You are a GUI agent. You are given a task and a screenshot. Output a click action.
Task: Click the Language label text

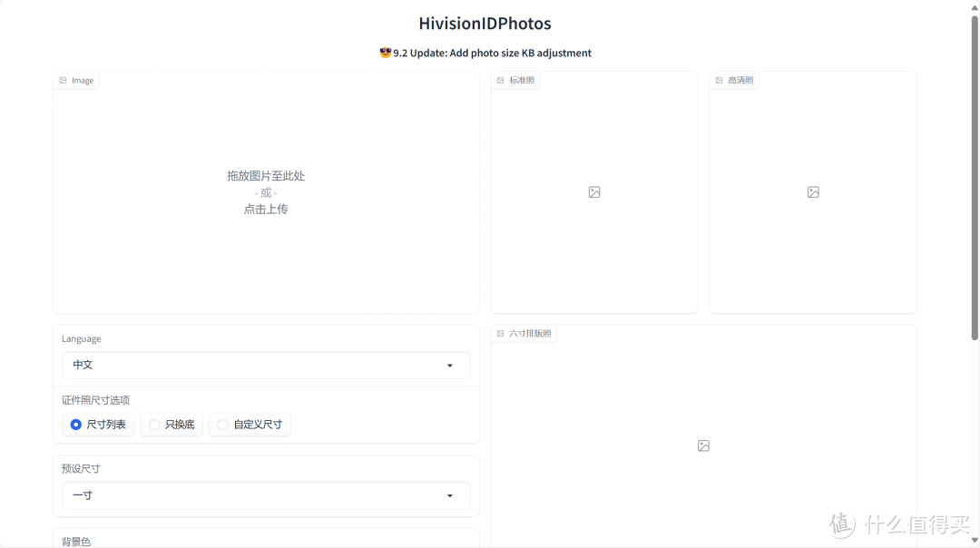coord(82,338)
